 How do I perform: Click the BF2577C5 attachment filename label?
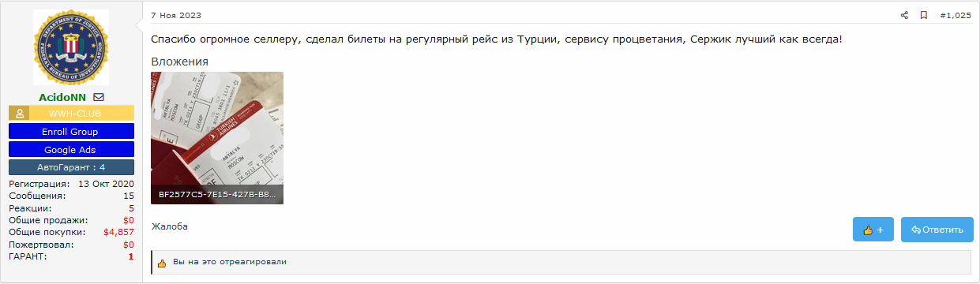[217, 193]
